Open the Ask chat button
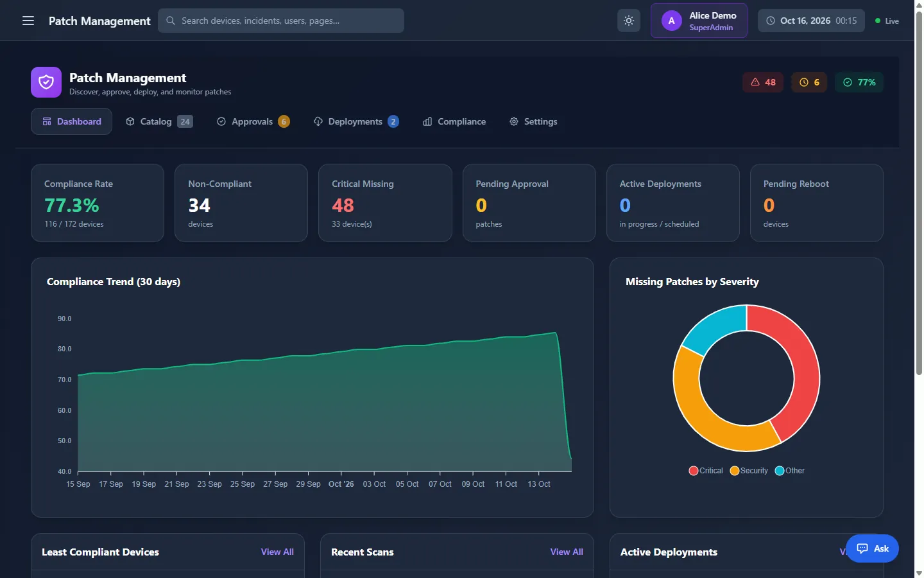Screen dimensions: 924x578 pos(872,548)
